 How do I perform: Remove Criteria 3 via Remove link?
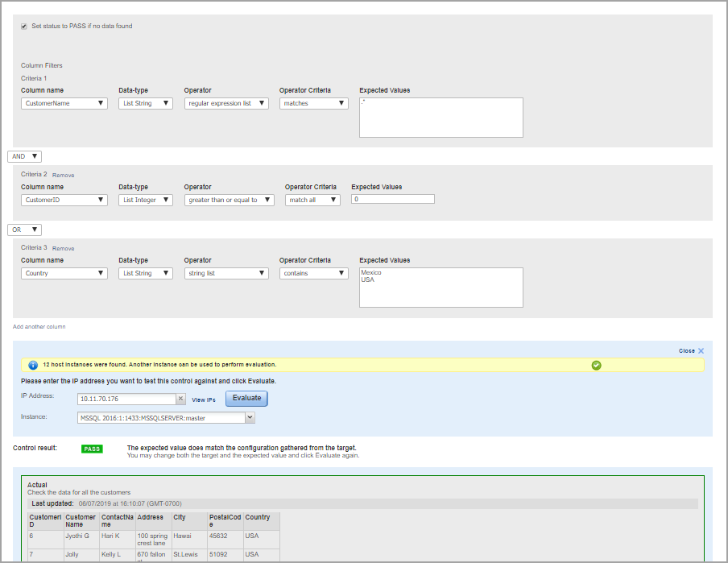pos(64,248)
